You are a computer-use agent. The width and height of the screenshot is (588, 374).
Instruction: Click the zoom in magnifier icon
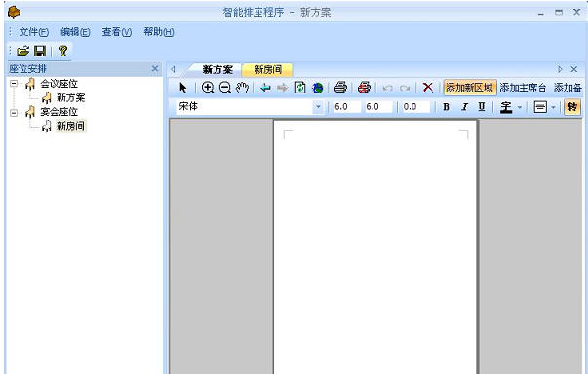pyautogui.click(x=208, y=88)
